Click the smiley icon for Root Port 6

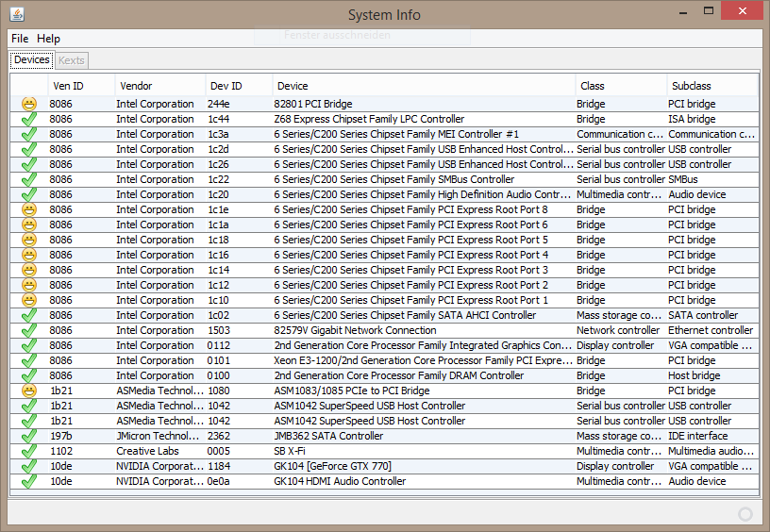(29, 224)
